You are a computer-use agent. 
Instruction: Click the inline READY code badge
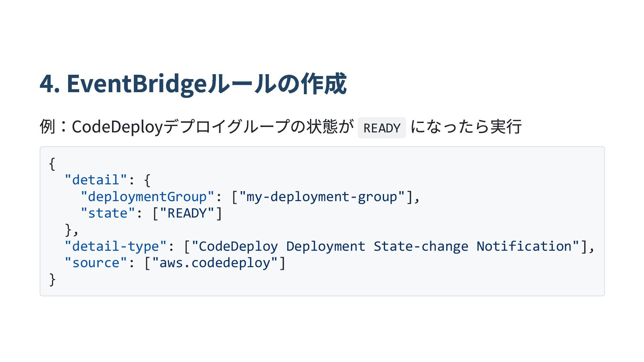382,128
